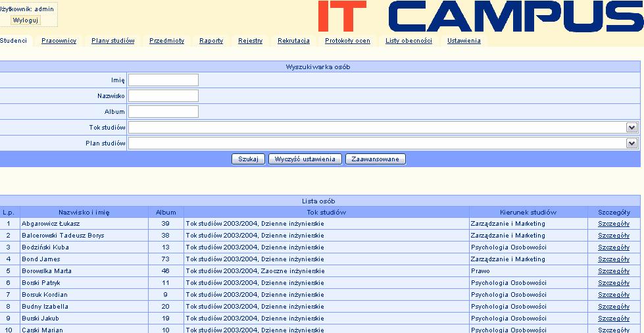The height and width of the screenshot is (333, 644).
Task: Open the Listy obecności tab
Action: tap(409, 41)
